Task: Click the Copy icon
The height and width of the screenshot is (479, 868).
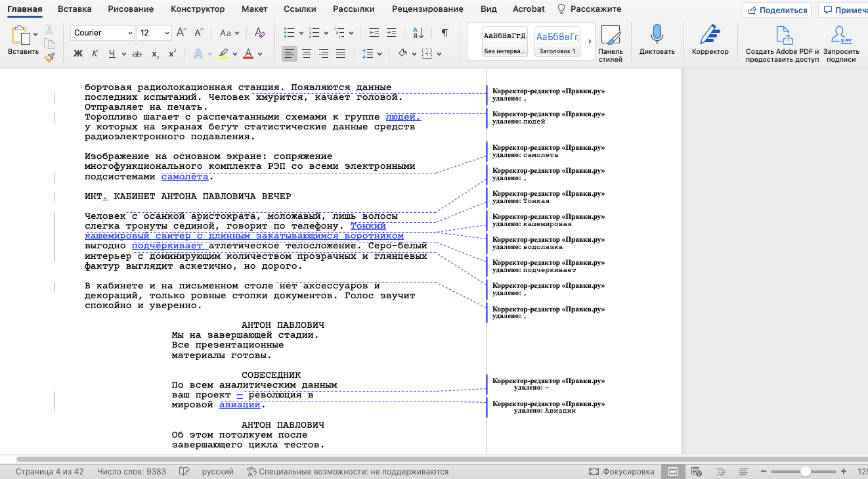Action: [x=49, y=43]
